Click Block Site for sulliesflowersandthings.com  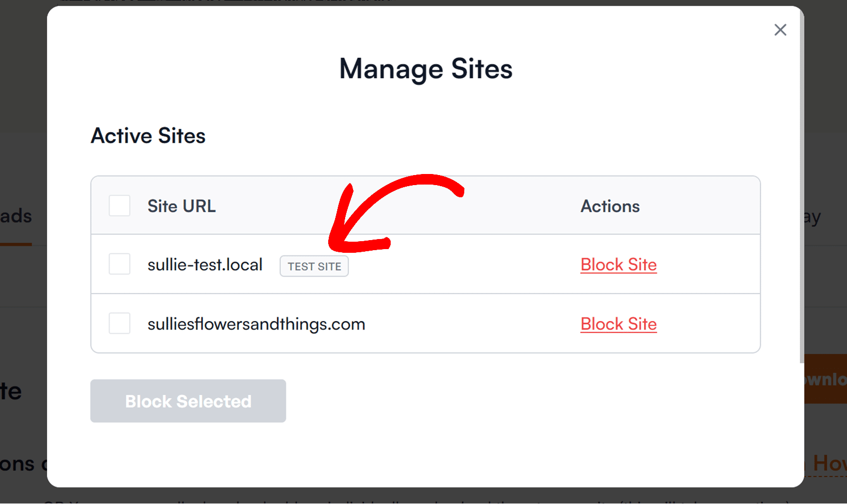618,324
